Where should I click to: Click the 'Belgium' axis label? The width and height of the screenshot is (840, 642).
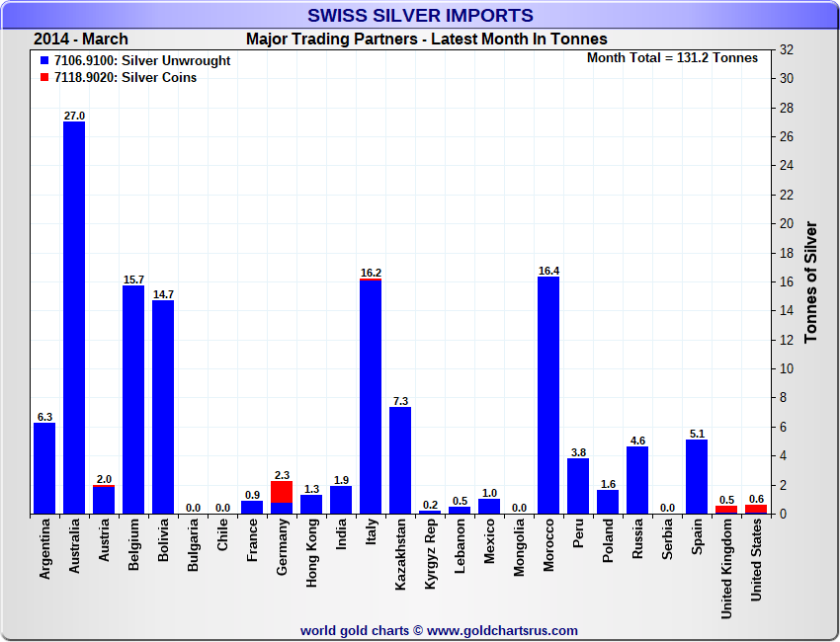pyautogui.click(x=134, y=544)
